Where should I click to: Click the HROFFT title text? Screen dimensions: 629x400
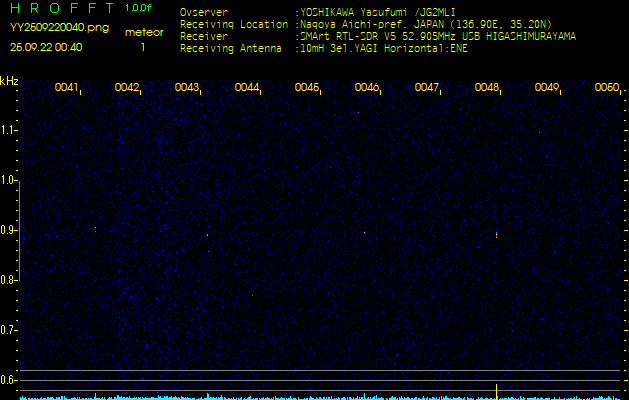[x=62, y=8]
